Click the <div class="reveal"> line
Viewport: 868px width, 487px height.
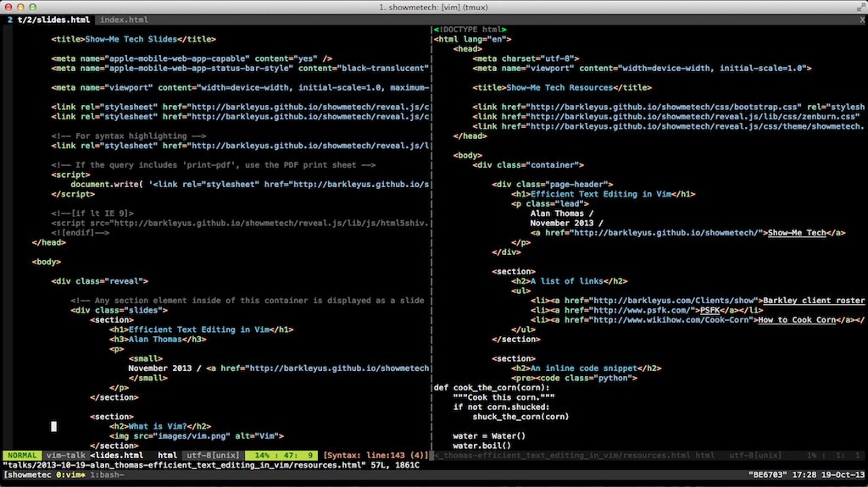pos(100,281)
